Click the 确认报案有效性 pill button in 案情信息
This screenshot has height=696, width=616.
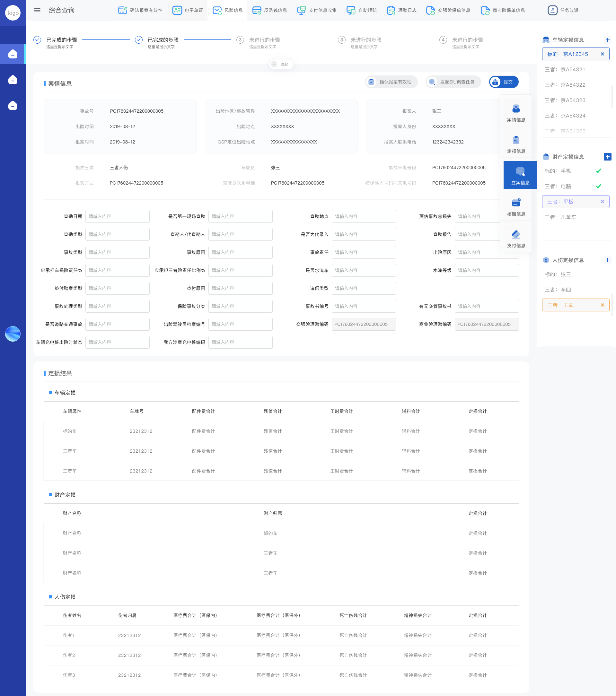(391, 82)
